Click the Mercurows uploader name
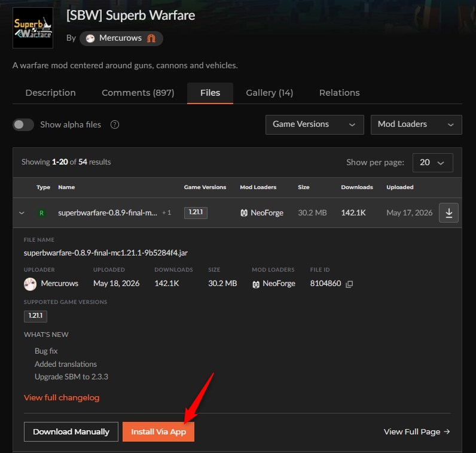The width and height of the screenshot is (476, 453). pos(60,284)
